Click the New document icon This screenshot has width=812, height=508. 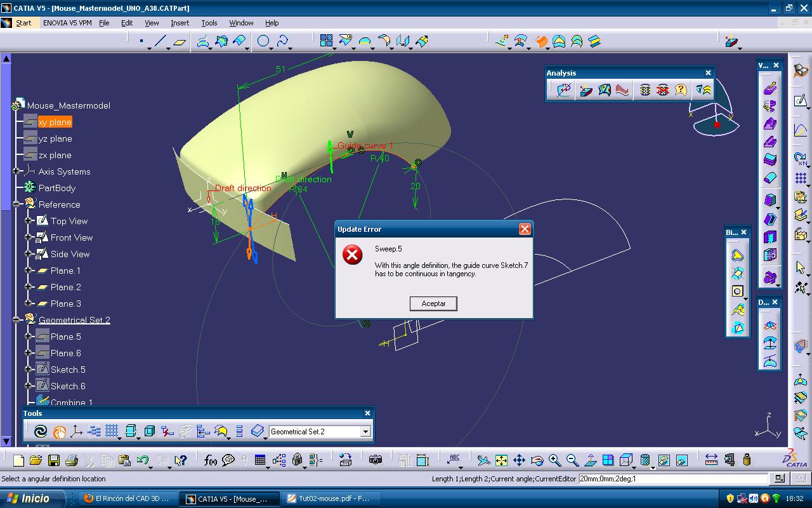18,460
